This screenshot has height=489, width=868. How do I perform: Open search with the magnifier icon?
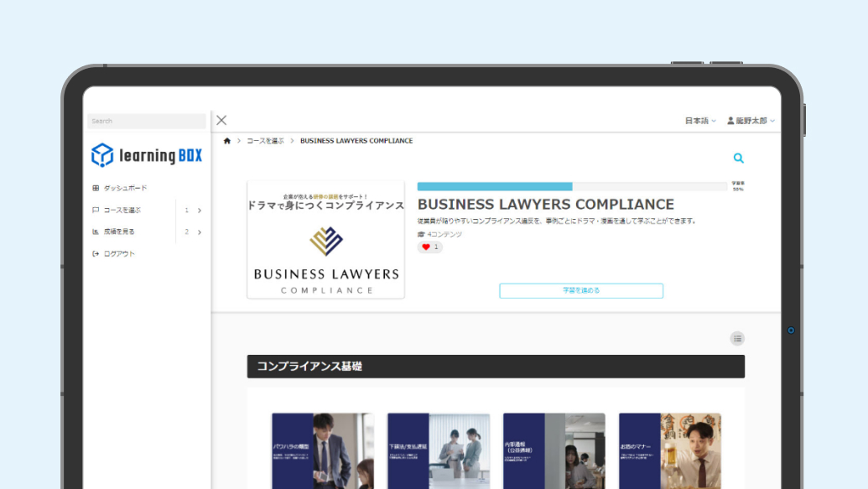(x=738, y=158)
